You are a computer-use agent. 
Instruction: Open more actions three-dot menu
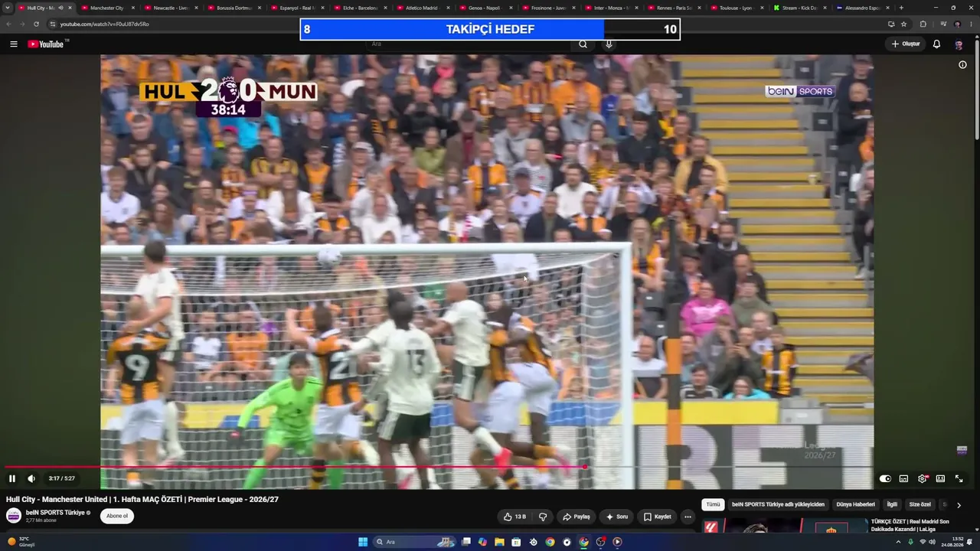point(688,517)
